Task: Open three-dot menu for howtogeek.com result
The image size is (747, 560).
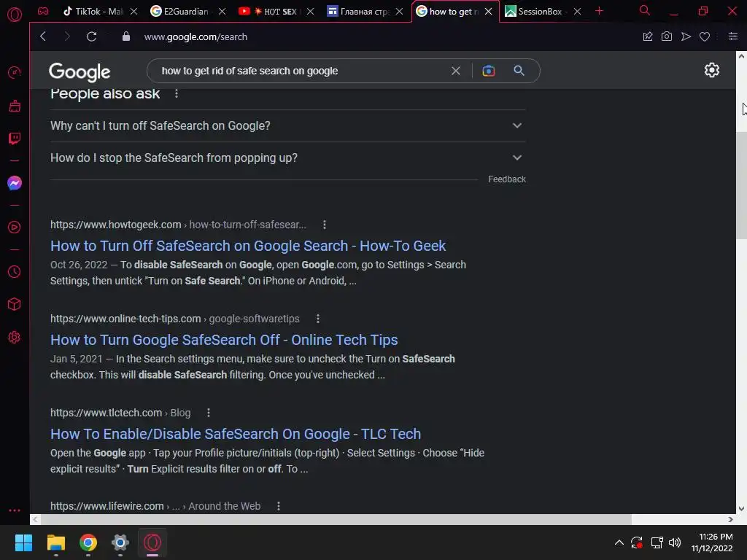Action: pos(325,225)
